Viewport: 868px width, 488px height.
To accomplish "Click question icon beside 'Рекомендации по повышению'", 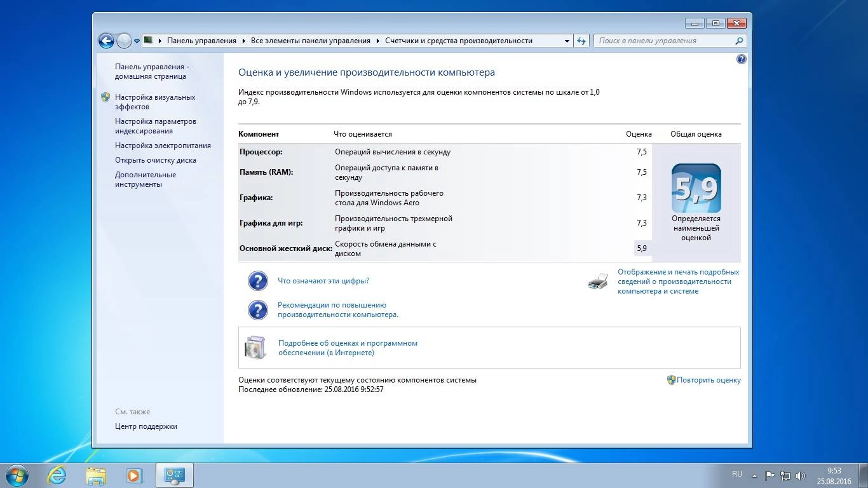I will 257,309.
